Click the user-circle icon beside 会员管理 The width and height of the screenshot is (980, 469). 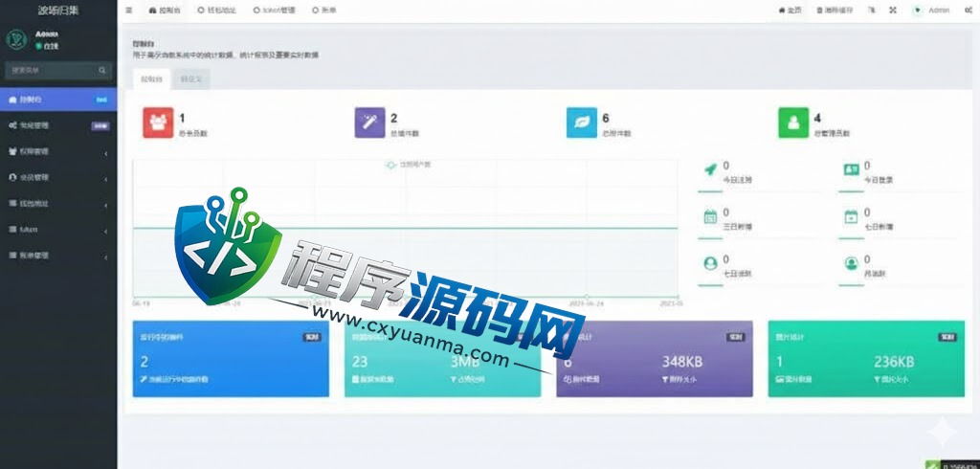pos(12,178)
